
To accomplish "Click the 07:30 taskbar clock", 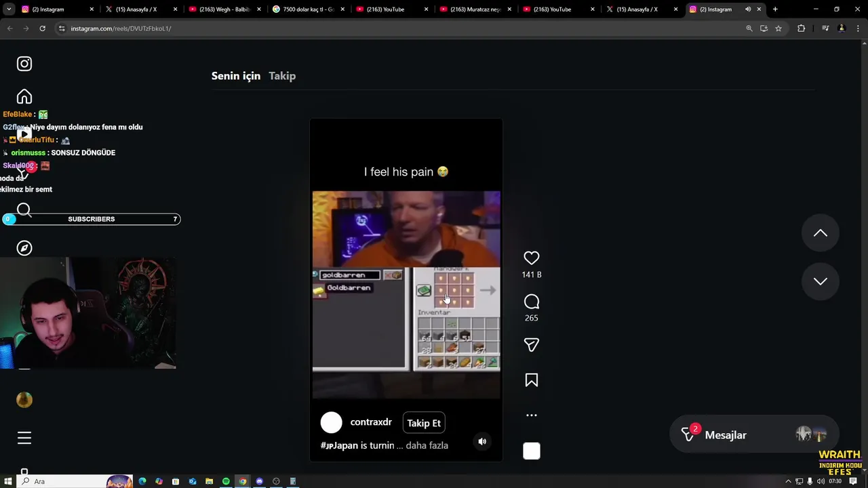I will (835, 481).
